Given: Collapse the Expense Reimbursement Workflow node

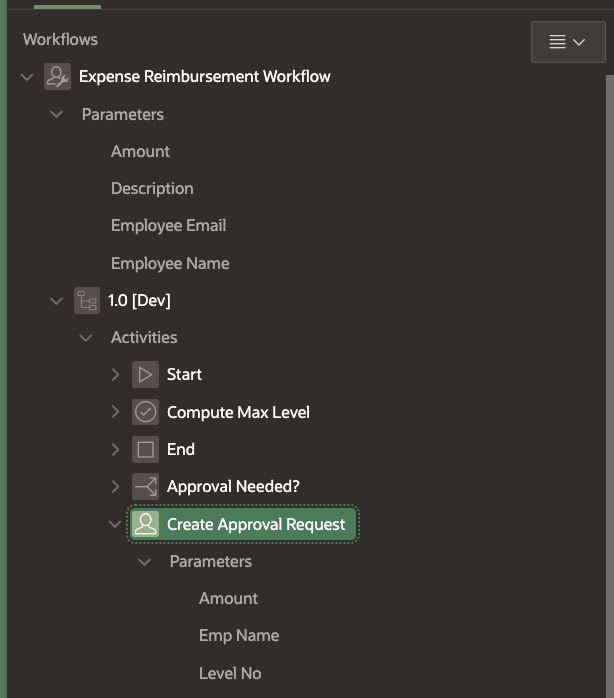Looking at the screenshot, I should pos(28,77).
